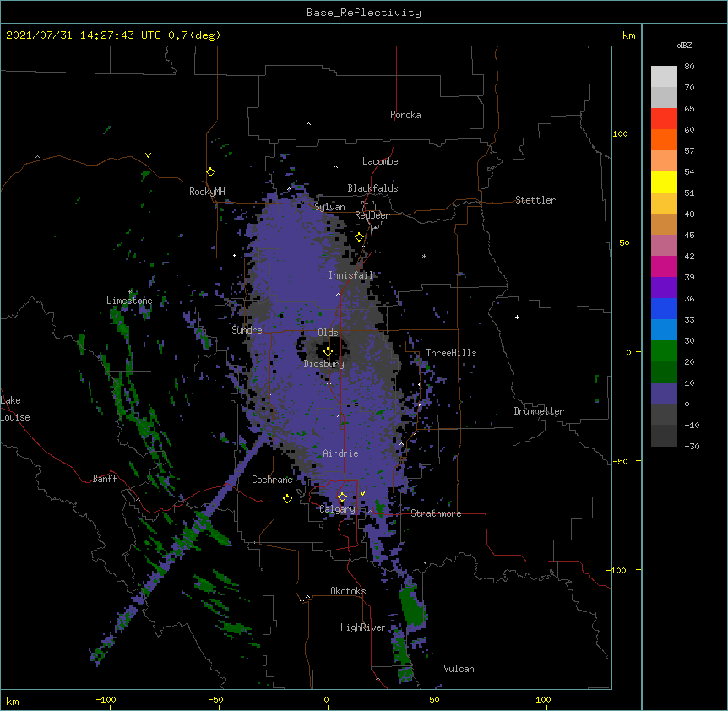728x711 pixels.
Task: Pick the light blue 33-30 dBZ swatch
Action: (664, 330)
